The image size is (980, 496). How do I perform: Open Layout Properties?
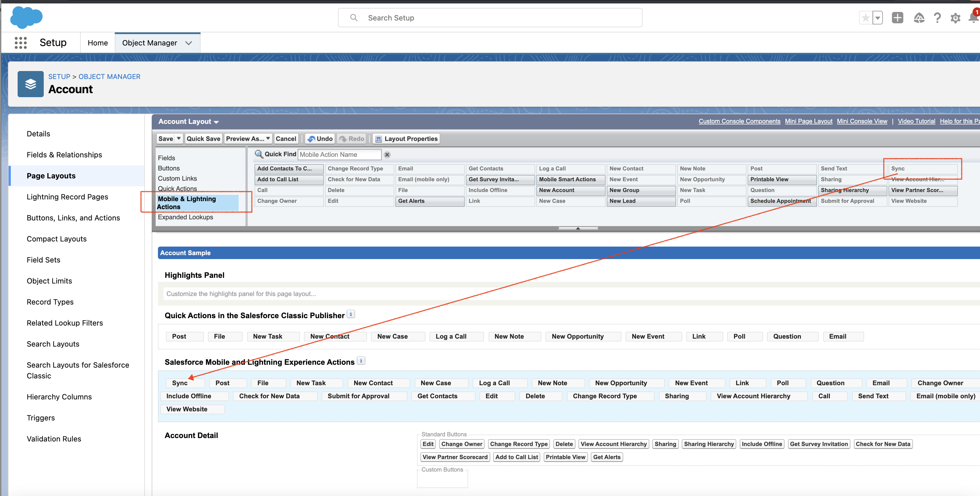point(406,138)
